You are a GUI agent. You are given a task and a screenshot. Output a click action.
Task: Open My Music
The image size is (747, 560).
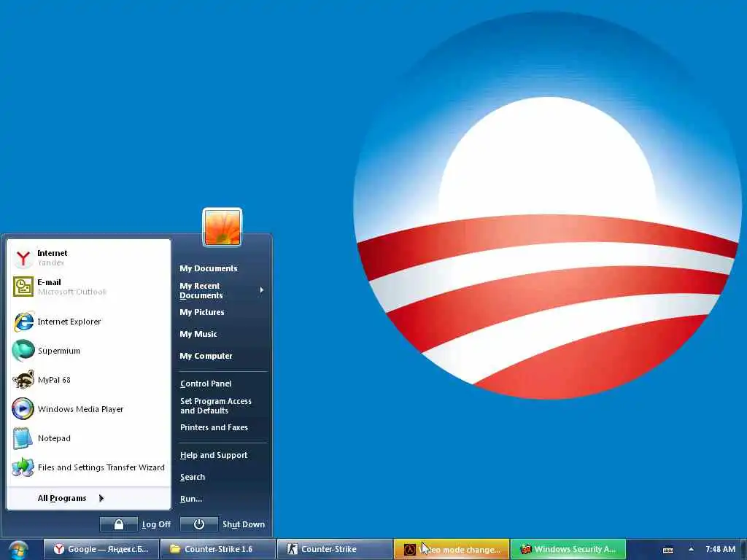[x=198, y=334]
